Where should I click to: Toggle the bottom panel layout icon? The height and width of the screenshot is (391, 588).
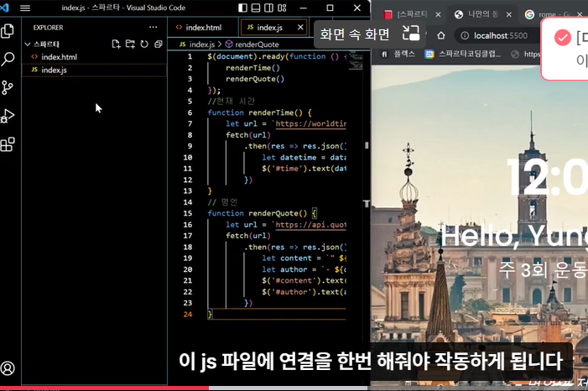pos(256,8)
